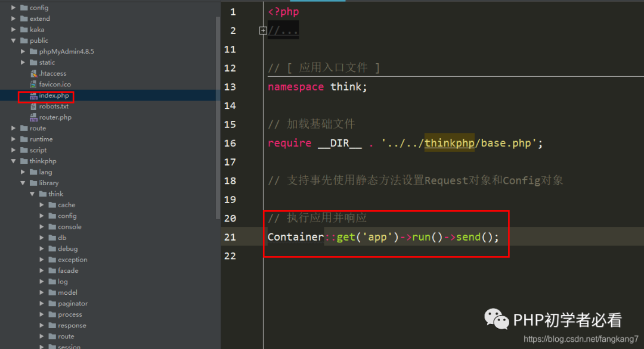Image resolution: width=644 pixels, height=349 pixels.
Task: Expand the phpMyAdmin4.8.5 folder
Action: tap(23, 51)
